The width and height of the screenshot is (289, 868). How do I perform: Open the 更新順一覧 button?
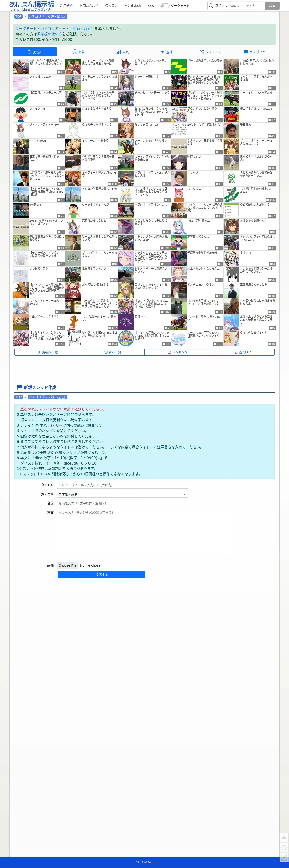click(x=47, y=352)
